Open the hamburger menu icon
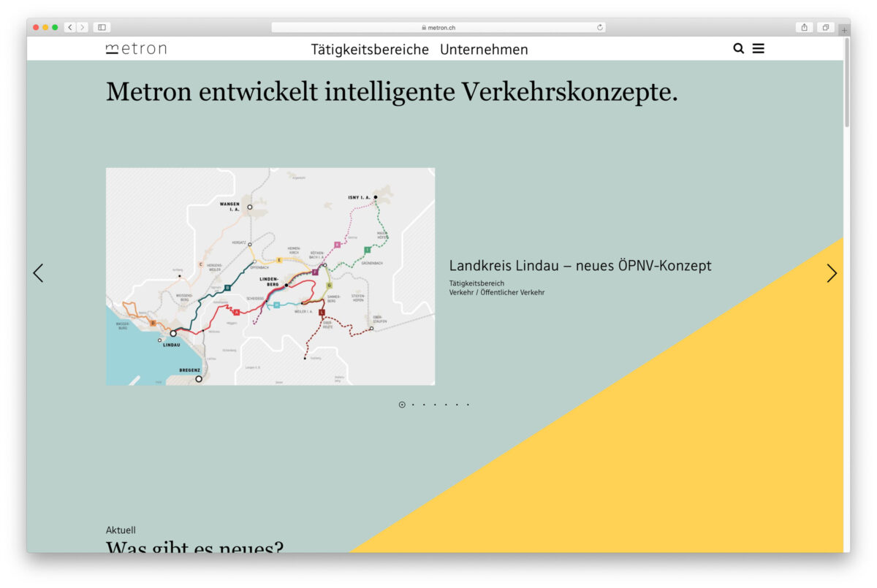Screen dimensions: 877x588 pos(758,49)
